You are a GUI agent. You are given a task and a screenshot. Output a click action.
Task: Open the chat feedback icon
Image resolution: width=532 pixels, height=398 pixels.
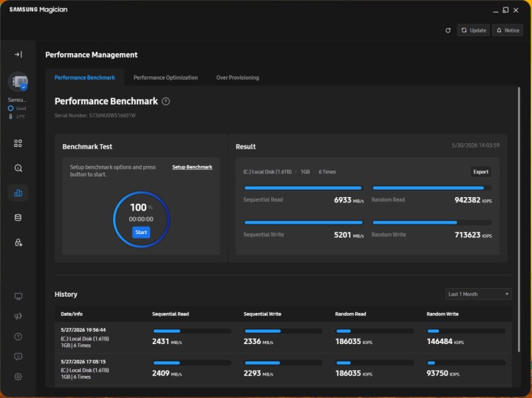coord(18,357)
